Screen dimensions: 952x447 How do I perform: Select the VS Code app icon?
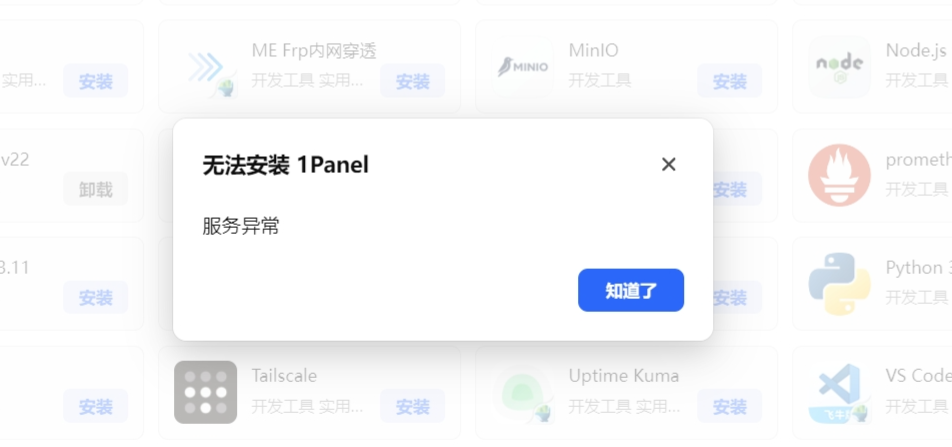[840, 392]
